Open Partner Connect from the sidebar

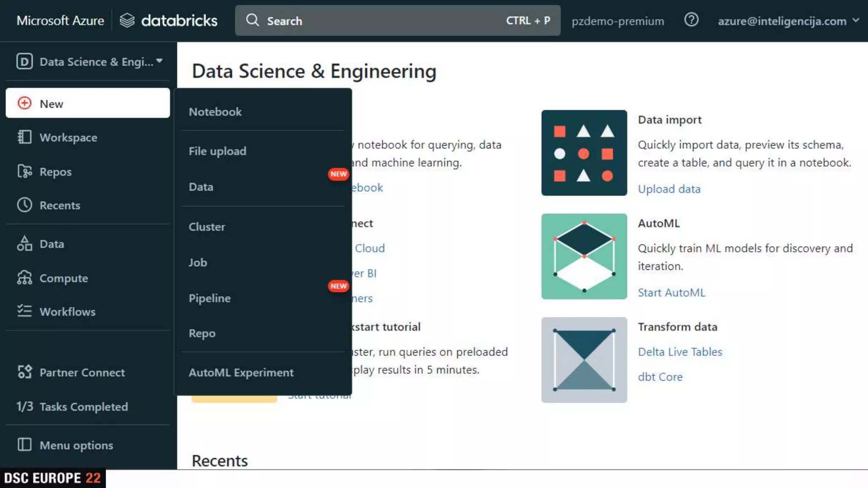82,372
